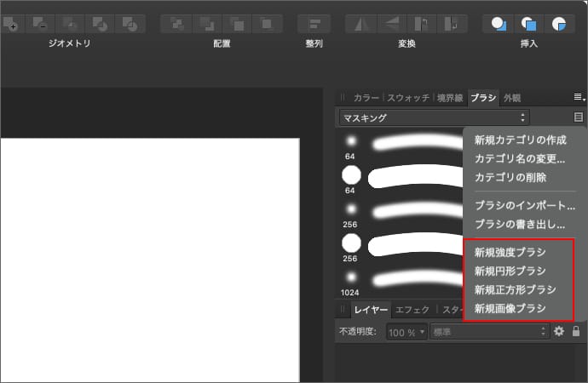Switch to the カラー tab
This screenshot has width=588, height=383.
[x=366, y=98]
